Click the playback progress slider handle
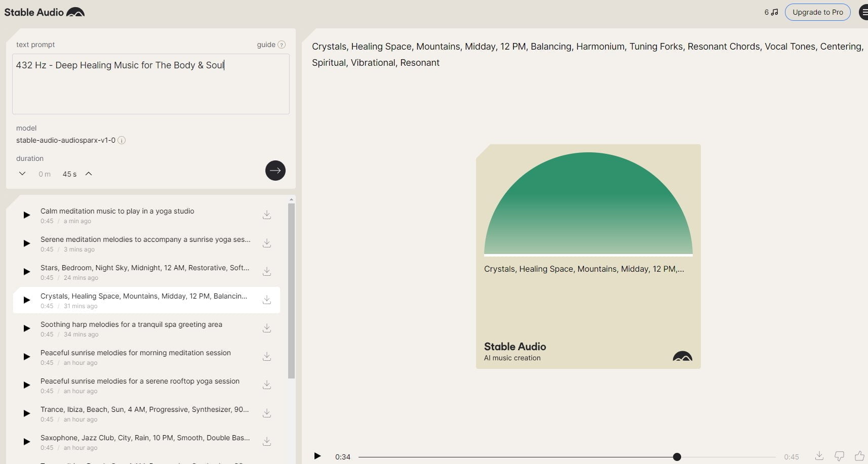This screenshot has width=868, height=464. pyautogui.click(x=677, y=457)
